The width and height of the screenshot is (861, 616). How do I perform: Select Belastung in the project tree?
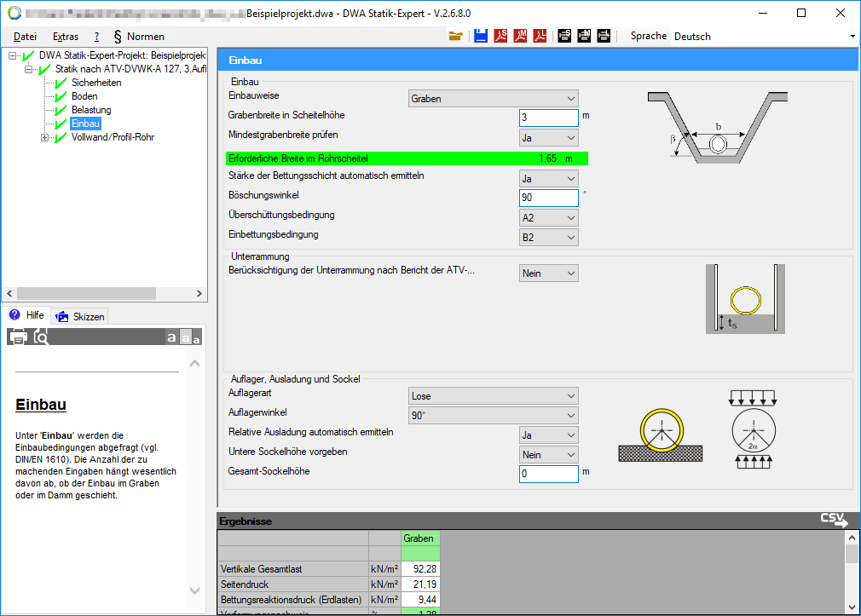click(x=91, y=110)
